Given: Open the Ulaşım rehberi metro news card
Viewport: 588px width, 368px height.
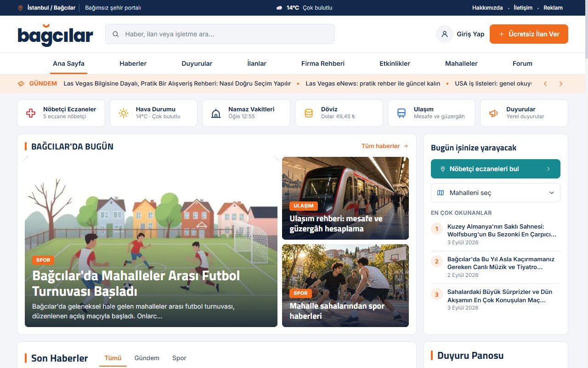Looking at the screenshot, I should point(345,198).
